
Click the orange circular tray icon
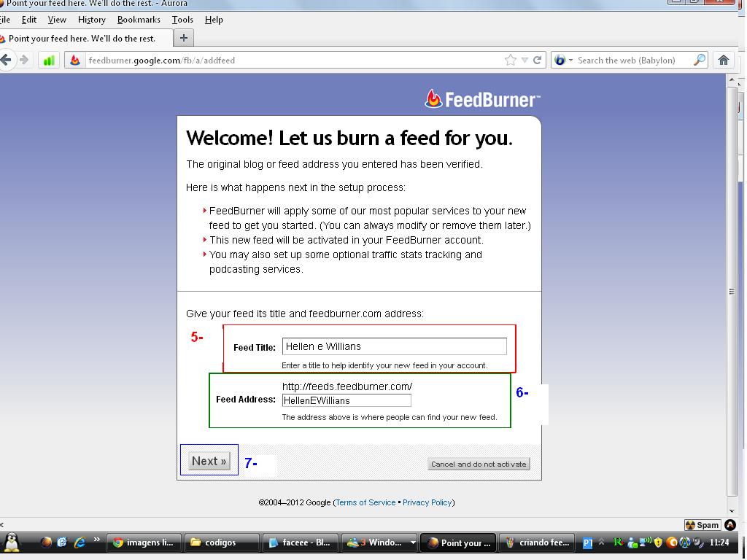pyautogui.click(x=672, y=542)
